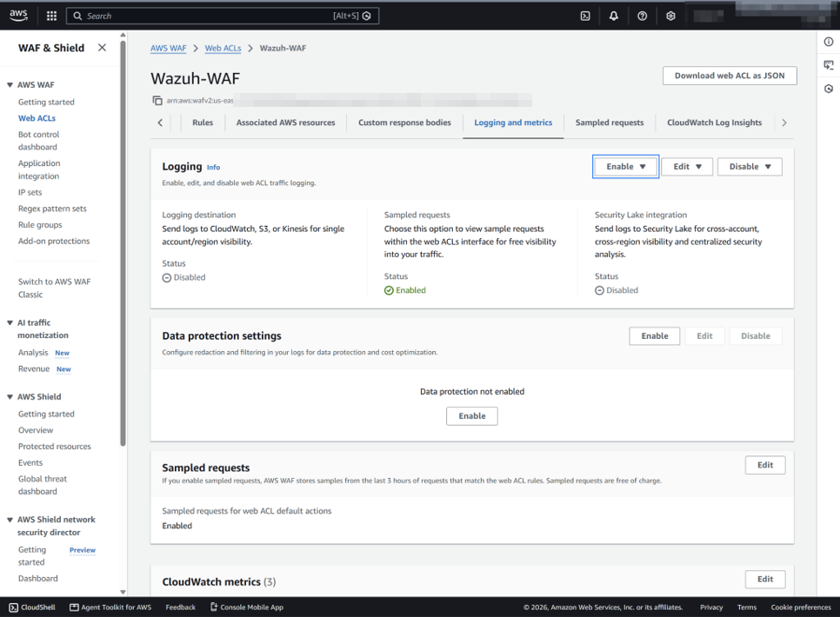
Task: Open the AWS home logo
Action: point(18,16)
